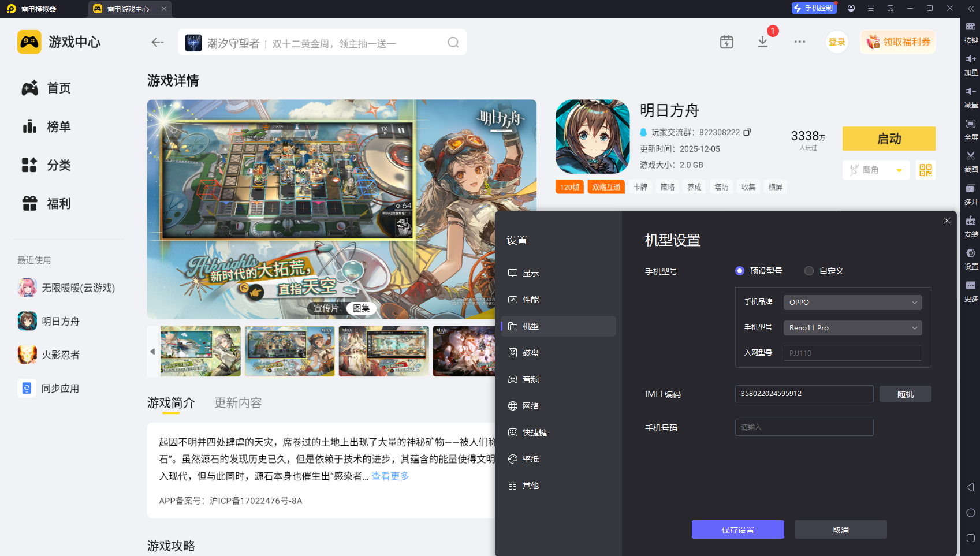
Task: Open the 手机品牌 OPPO dropdown
Action: 852,302
